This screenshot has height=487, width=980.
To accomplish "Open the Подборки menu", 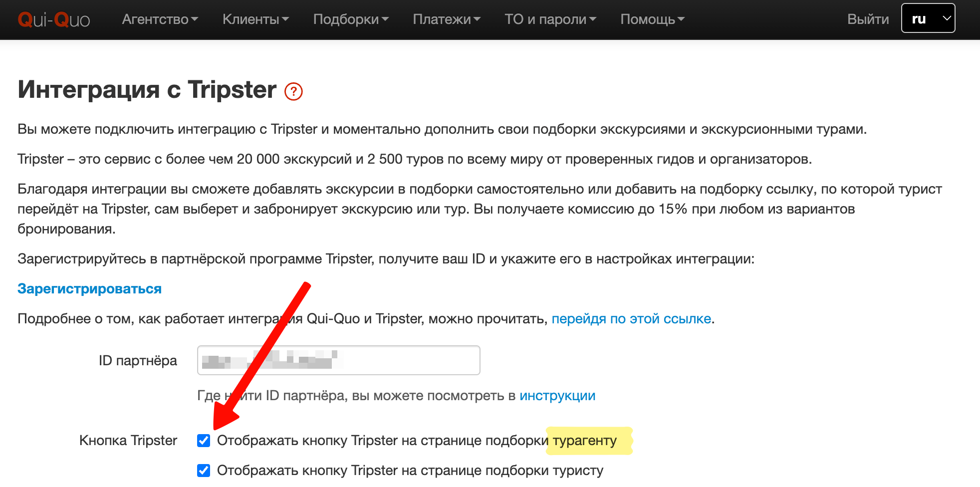I will tap(351, 19).
